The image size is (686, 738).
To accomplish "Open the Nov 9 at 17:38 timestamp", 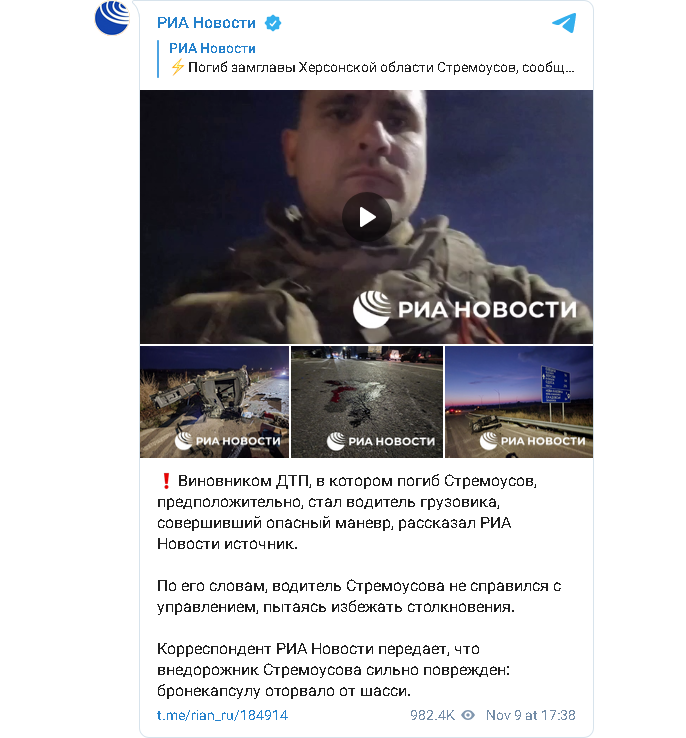I will click(531, 715).
